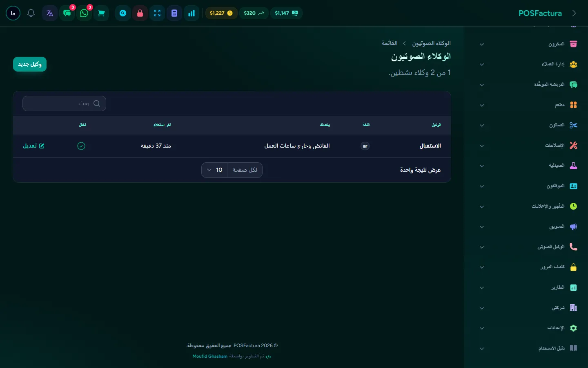Click the POSFactura logo
Image resolution: width=588 pixels, height=368 pixels.
[x=540, y=13]
